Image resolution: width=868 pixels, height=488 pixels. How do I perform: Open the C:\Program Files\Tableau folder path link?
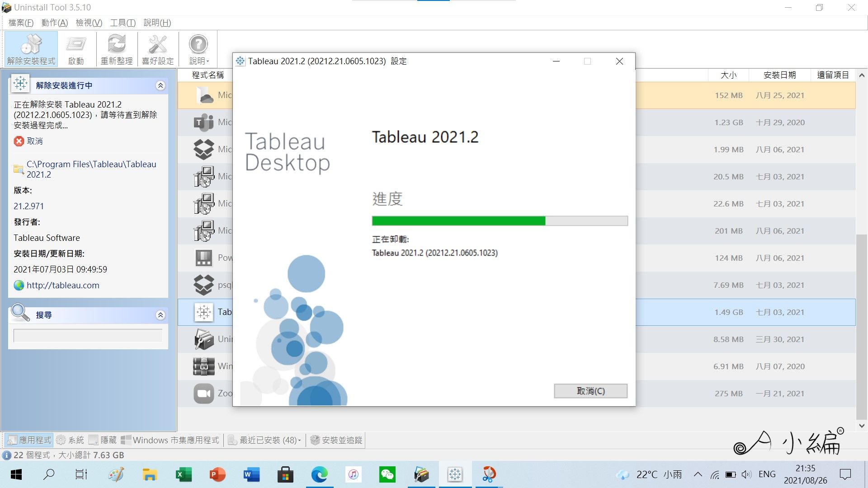click(91, 169)
